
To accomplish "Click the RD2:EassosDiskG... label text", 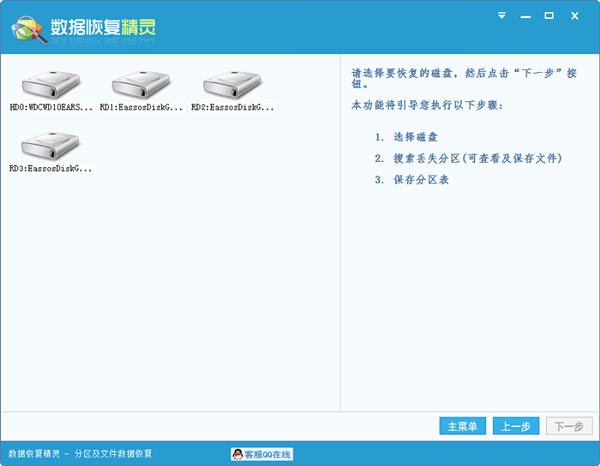I will point(232,106).
